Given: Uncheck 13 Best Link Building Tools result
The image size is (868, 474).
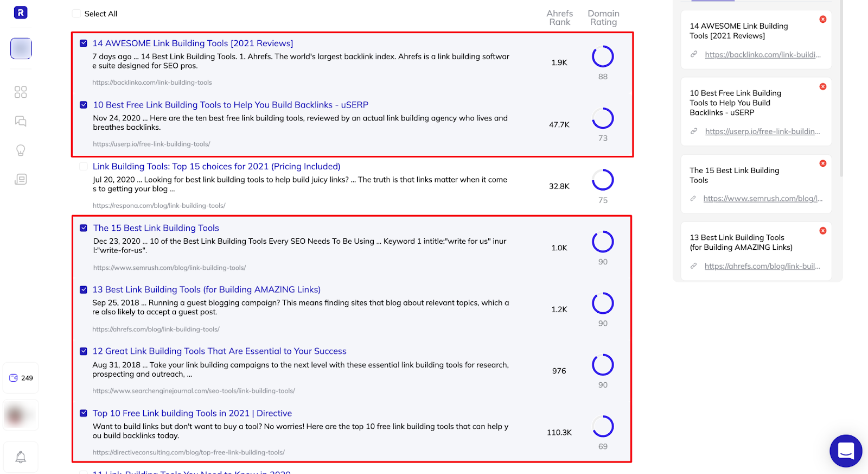Looking at the screenshot, I should (x=84, y=290).
